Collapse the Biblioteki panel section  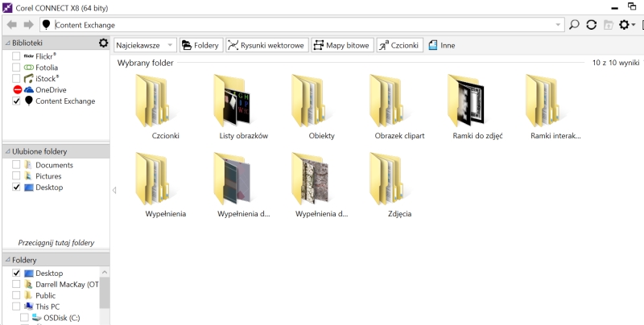(x=7, y=43)
